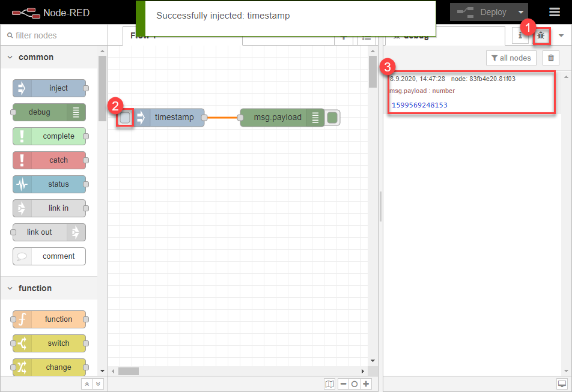Open the Deploy dropdown arrow

520,11
